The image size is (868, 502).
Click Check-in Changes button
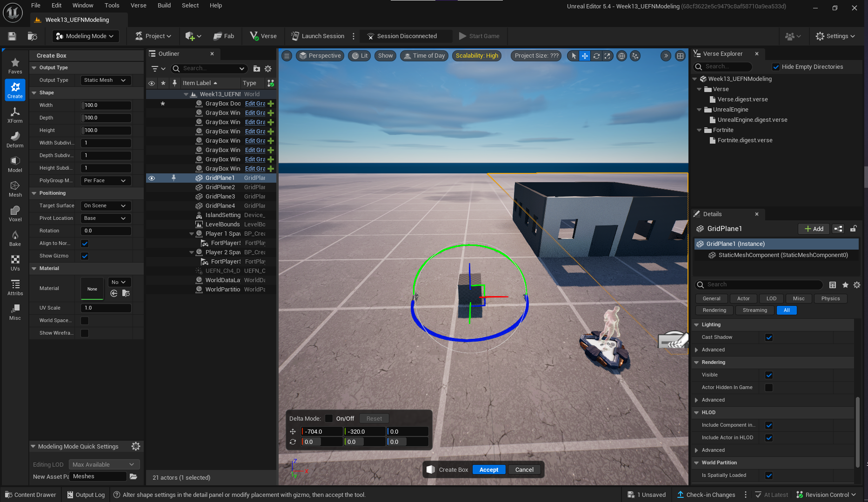click(x=706, y=495)
